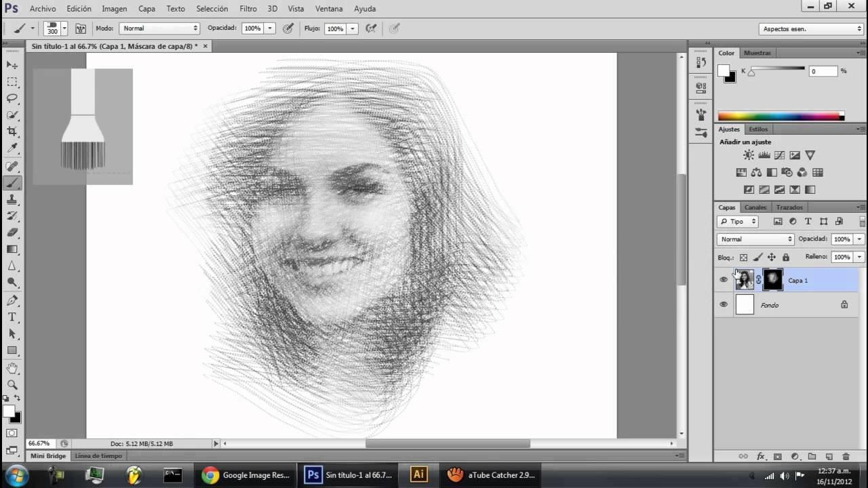Viewport: 868px width, 488px height.
Task: Click the color spectrum ramp
Action: click(781, 117)
